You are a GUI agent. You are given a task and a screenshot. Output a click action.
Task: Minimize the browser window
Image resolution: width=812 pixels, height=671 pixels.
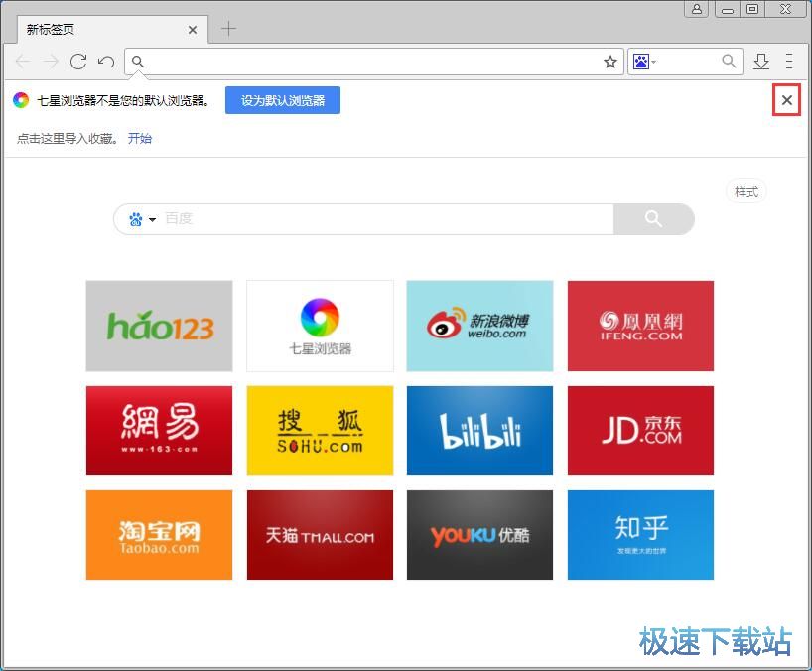[728, 9]
